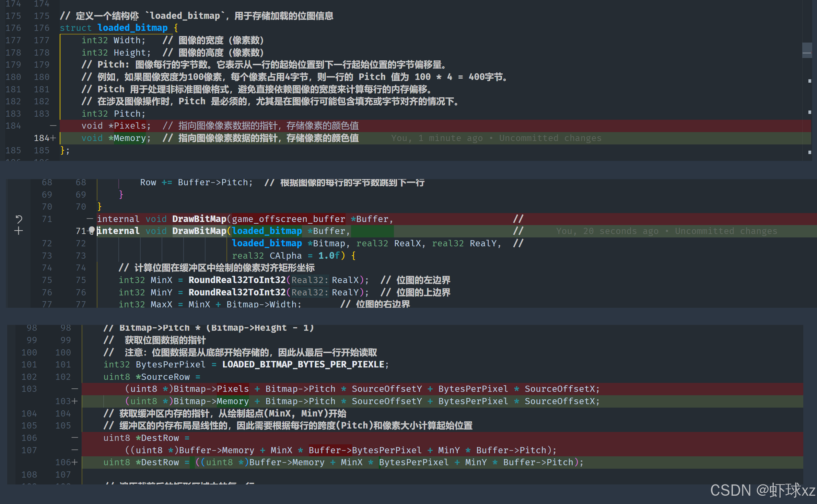Click loaded_bitmap type in added DrawBitMap signature
This screenshot has width=817, height=504.
[x=267, y=231]
